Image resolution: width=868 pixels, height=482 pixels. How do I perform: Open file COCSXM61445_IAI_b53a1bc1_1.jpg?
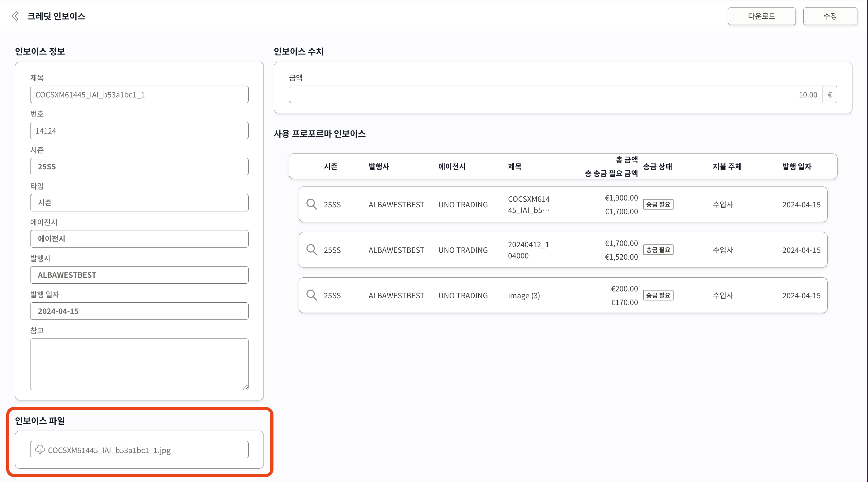click(110, 450)
